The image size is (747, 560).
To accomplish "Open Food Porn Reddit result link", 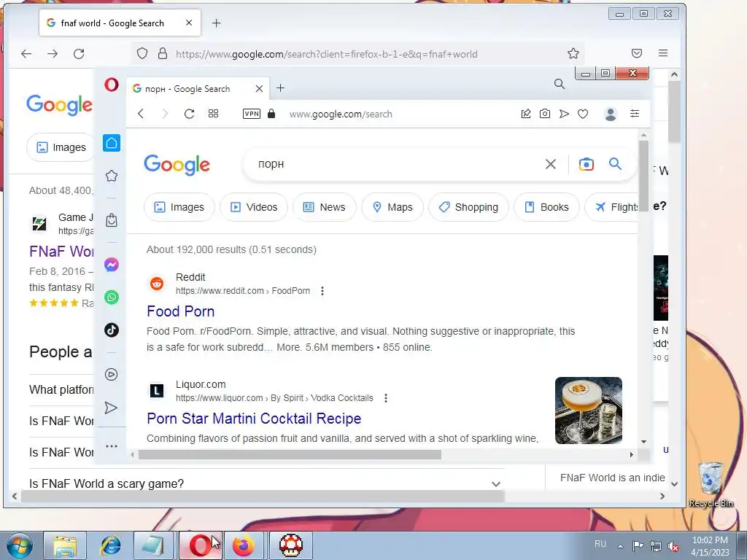I will [x=181, y=311].
